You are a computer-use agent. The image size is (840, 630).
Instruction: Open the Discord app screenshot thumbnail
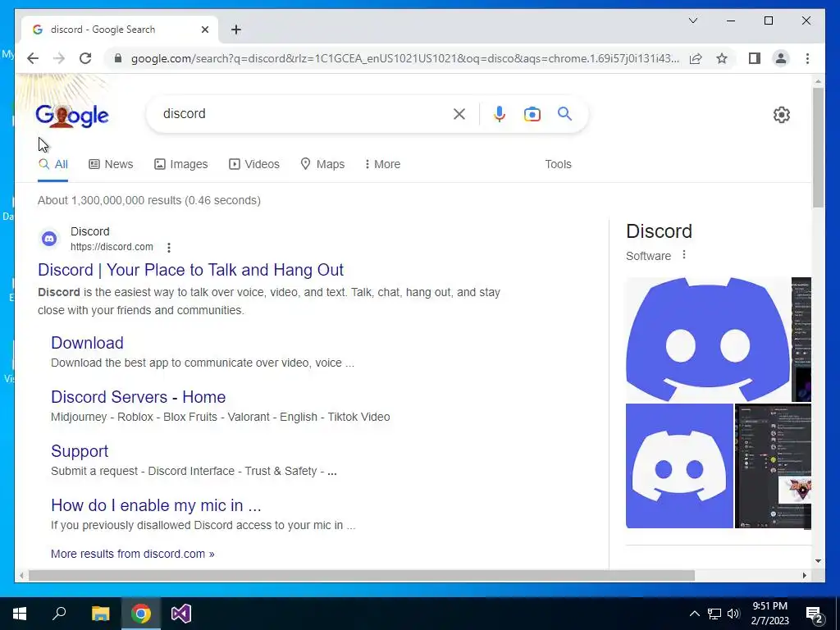773,466
